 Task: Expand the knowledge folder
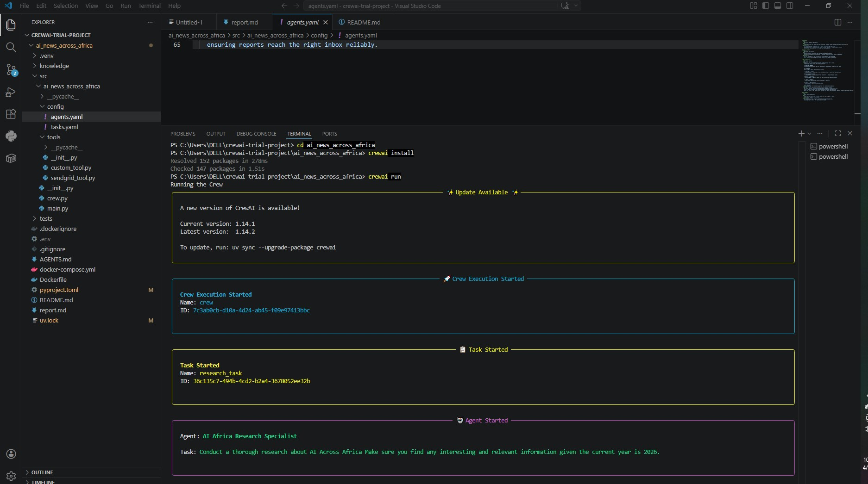click(54, 66)
